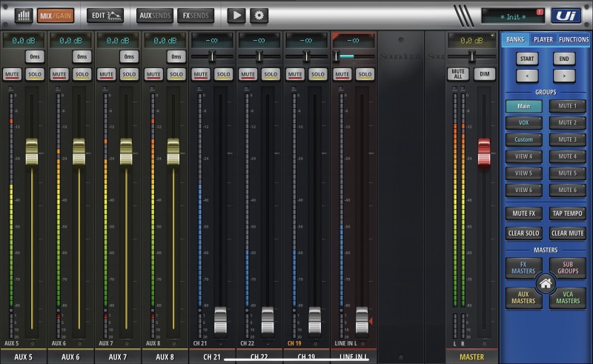Open the meters view icon
The image size is (593, 364).
(23, 15)
